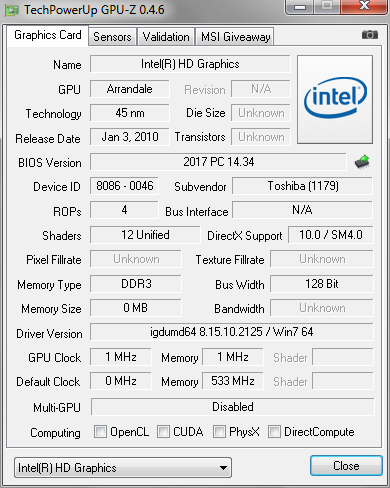Click the Technology value 45 nm
Screen dimensions: 390x488
[130, 113]
